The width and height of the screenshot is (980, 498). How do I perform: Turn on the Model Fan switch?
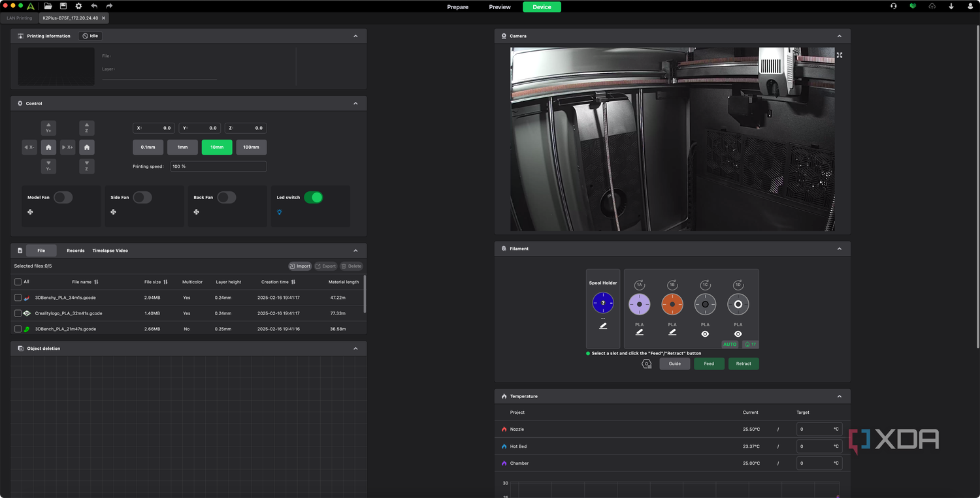pyautogui.click(x=63, y=197)
